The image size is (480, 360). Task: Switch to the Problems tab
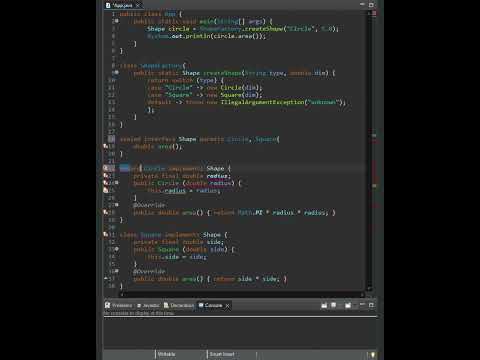(119, 305)
